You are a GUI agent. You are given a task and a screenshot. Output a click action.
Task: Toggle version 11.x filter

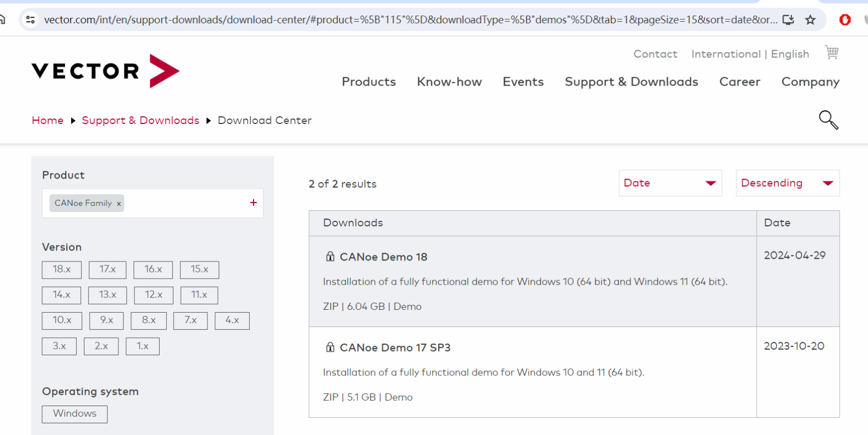[199, 295]
